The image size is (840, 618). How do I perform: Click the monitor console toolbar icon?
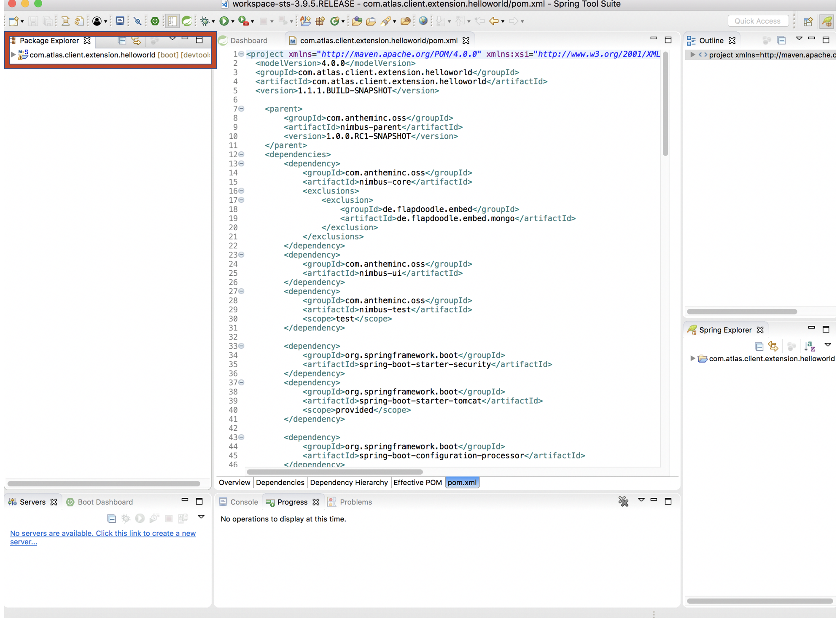point(120,21)
